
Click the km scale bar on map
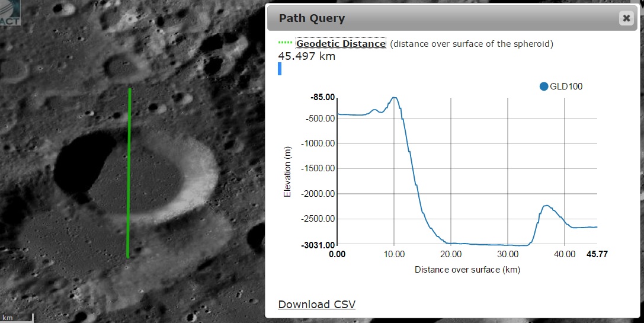pyautogui.click(x=16, y=318)
